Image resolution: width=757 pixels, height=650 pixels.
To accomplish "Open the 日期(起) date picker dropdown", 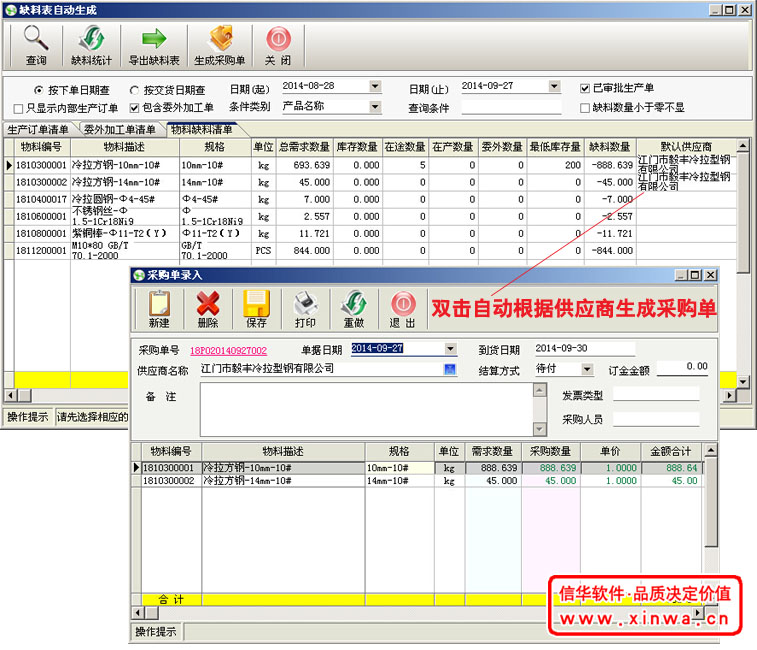I will (375, 87).
